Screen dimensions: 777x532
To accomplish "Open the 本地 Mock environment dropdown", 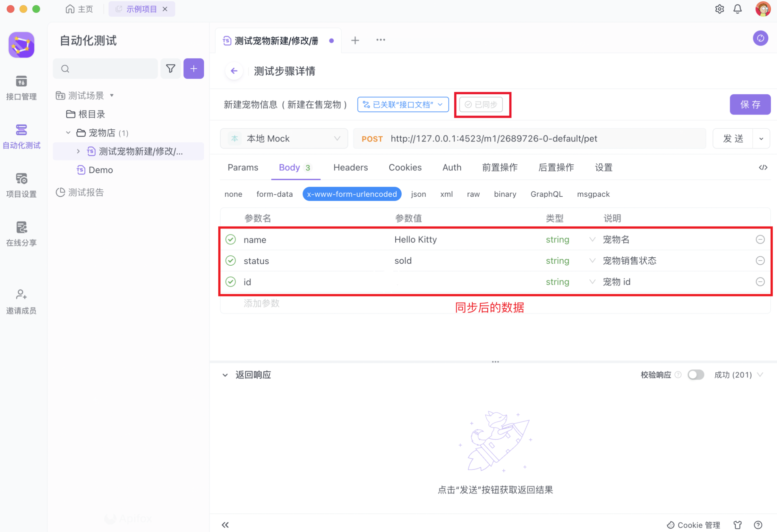I will coord(284,138).
